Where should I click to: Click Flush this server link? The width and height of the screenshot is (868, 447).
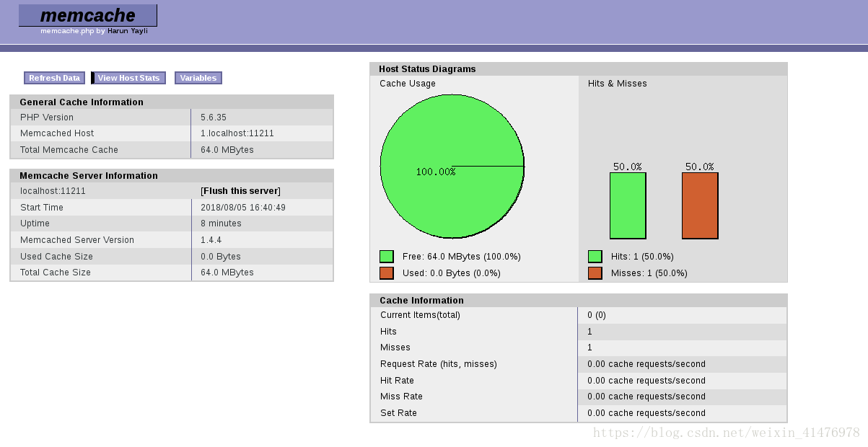pos(240,191)
